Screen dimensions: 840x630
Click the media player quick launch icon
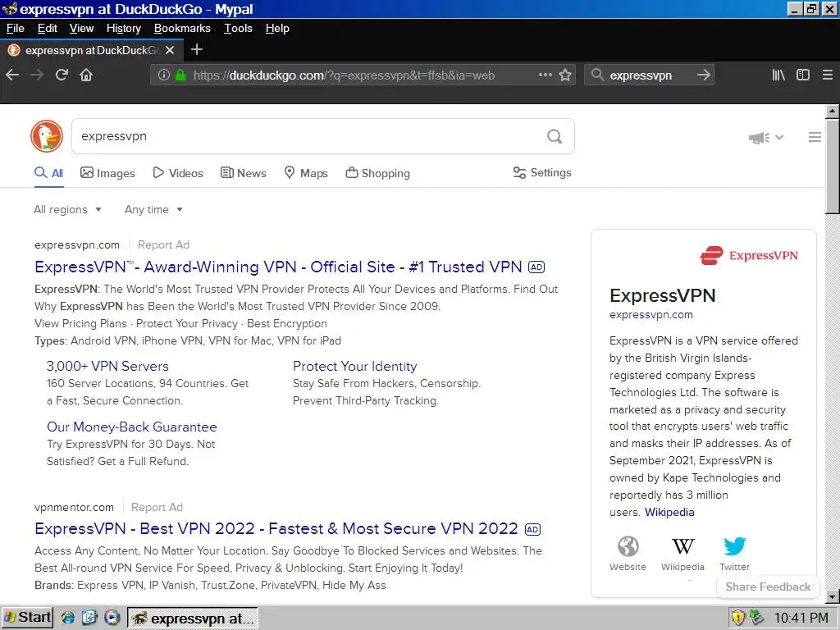112,618
